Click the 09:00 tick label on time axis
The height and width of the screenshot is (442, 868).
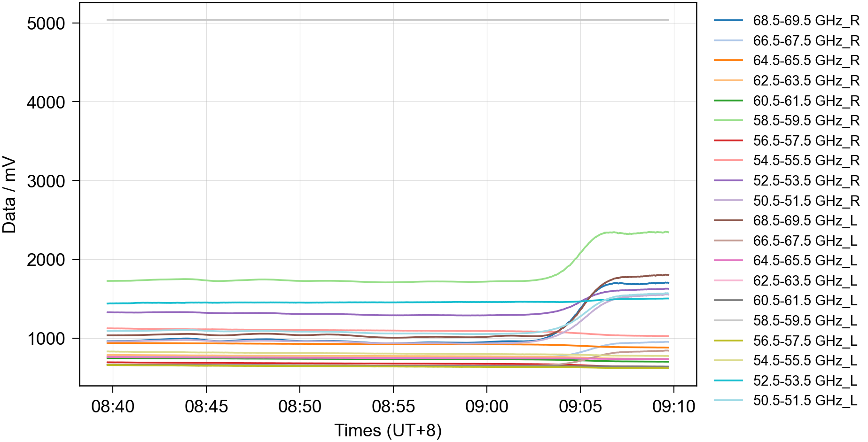486,406
